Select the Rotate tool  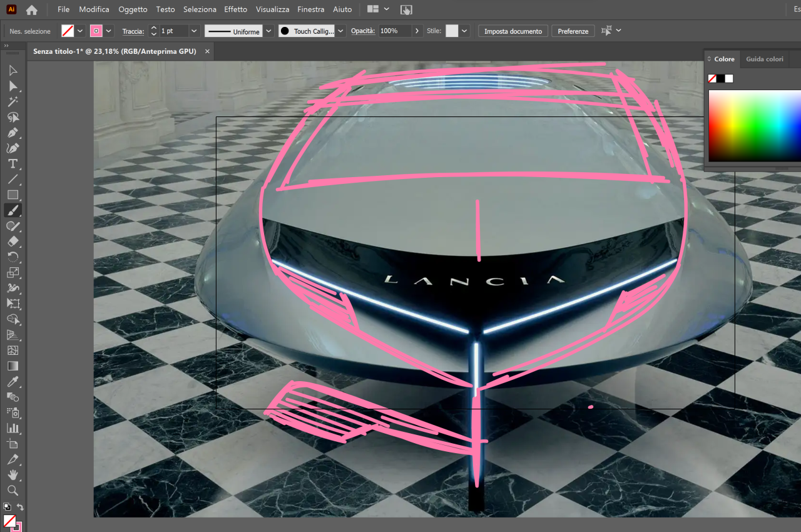pyautogui.click(x=13, y=257)
